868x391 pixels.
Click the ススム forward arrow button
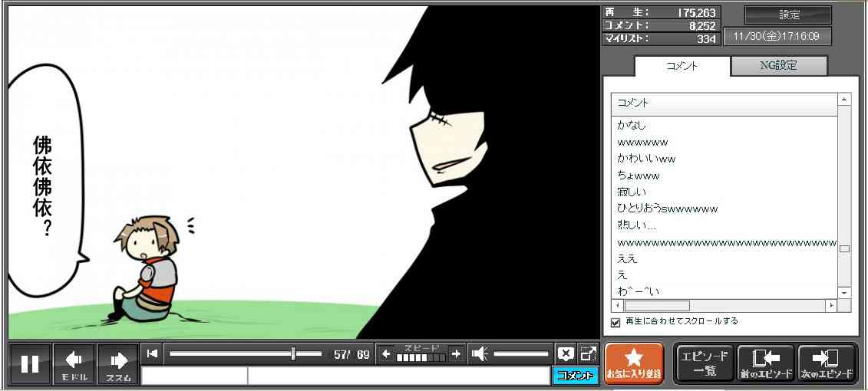point(118,364)
